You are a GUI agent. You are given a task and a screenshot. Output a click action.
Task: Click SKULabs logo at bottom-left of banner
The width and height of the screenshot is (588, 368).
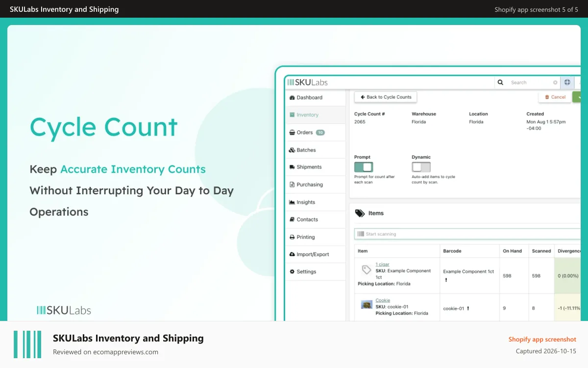(x=64, y=310)
